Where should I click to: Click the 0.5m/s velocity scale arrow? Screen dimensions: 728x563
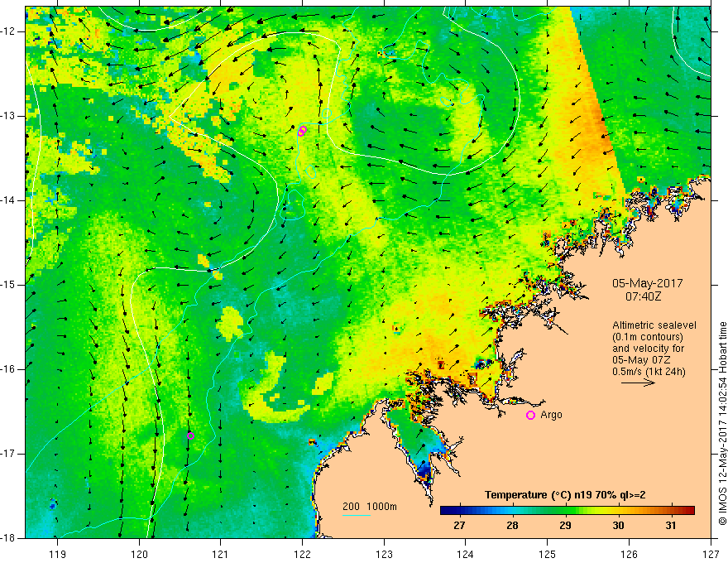coord(638,383)
